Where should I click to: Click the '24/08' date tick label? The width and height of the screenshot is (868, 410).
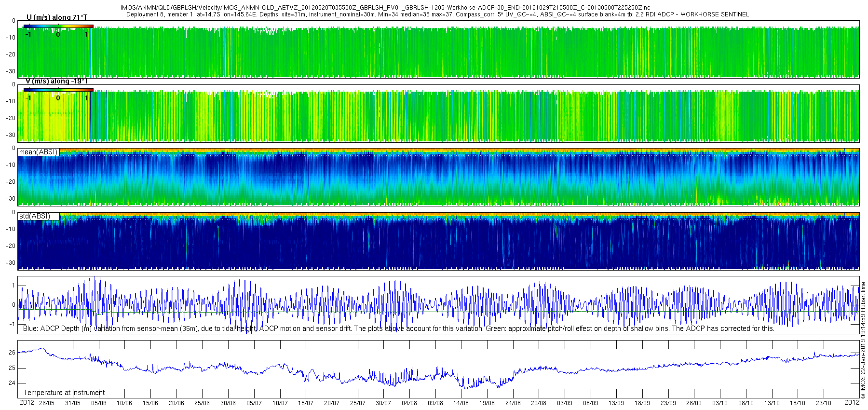[x=513, y=403]
